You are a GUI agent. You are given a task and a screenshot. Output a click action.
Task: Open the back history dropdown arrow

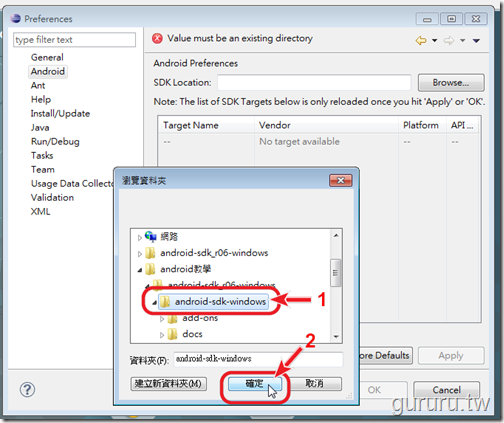pyautogui.click(x=434, y=41)
